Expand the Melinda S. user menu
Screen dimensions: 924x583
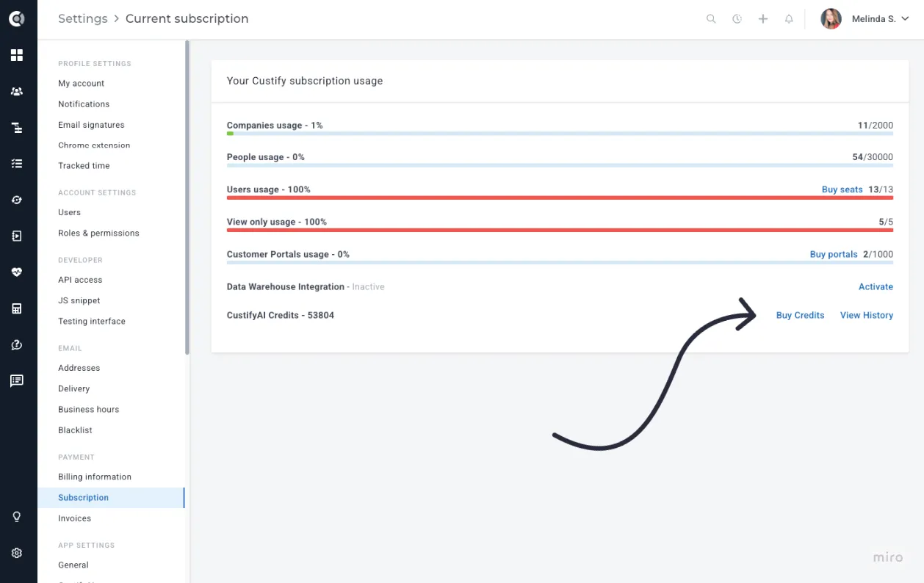point(881,19)
